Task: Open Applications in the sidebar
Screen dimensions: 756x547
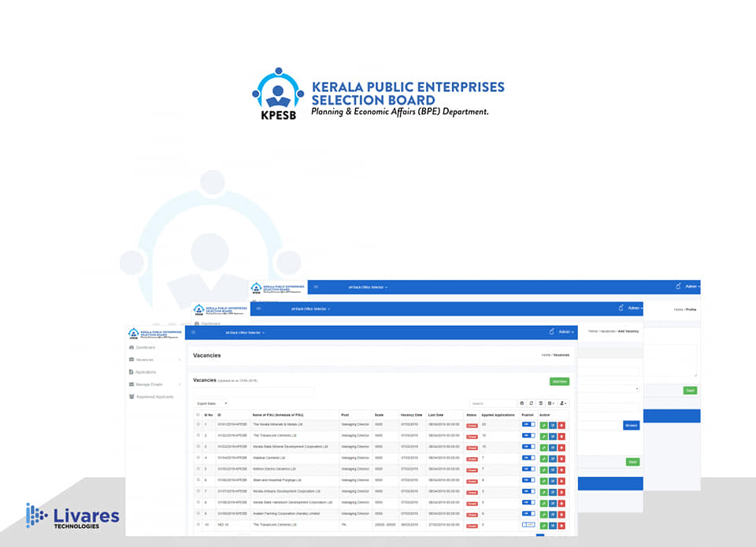Action: (x=143, y=372)
